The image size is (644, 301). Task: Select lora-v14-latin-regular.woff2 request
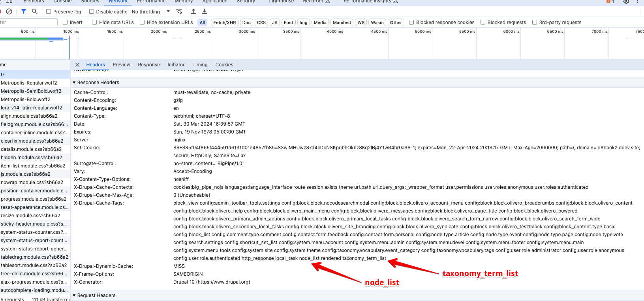(x=35, y=108)
